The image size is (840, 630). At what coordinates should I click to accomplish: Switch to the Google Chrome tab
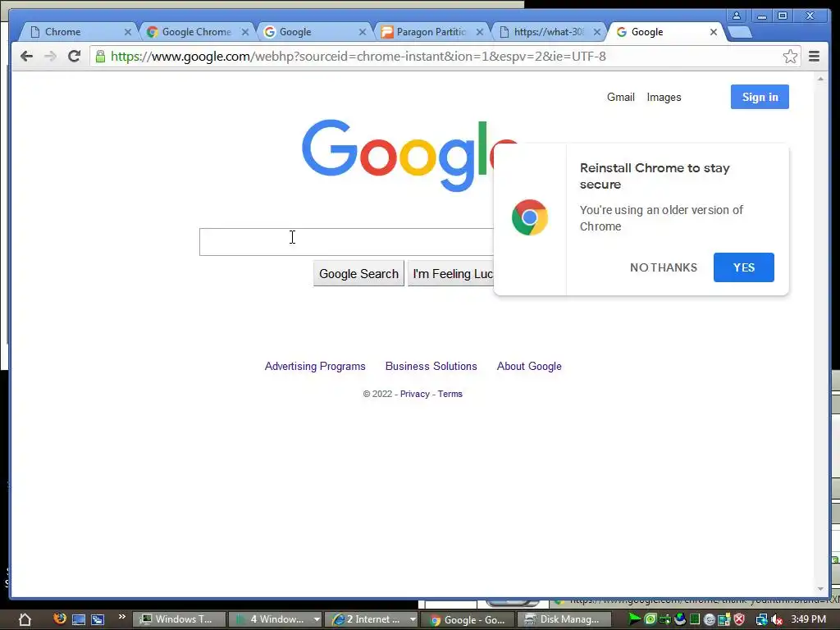click(x=196, y=32)
